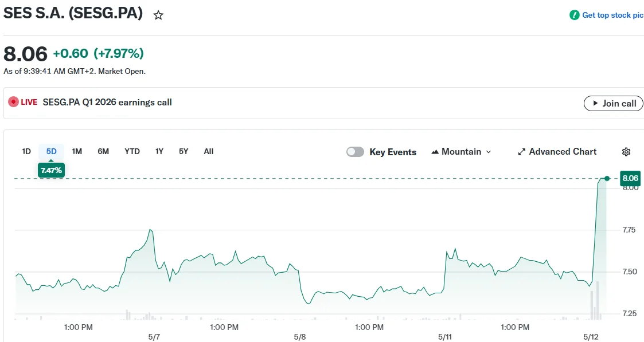Image resolution: width=644 pixels, height=342 pixels.
Task: Click the play icon in Join call
Action: tap(595, 103)
